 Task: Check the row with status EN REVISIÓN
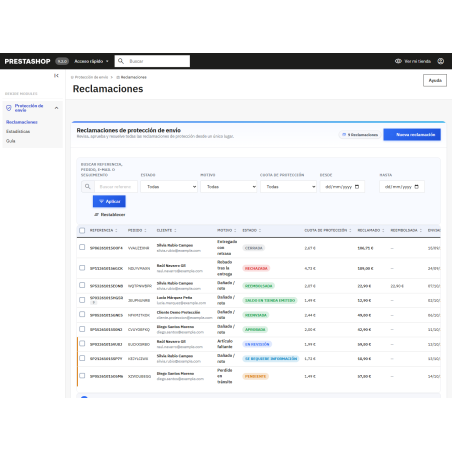82,343
